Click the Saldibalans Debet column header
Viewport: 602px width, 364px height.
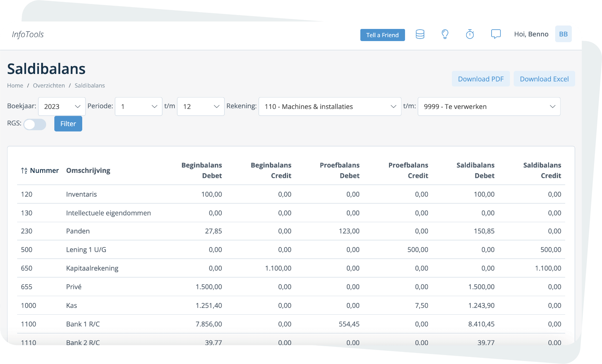[475, 170]
